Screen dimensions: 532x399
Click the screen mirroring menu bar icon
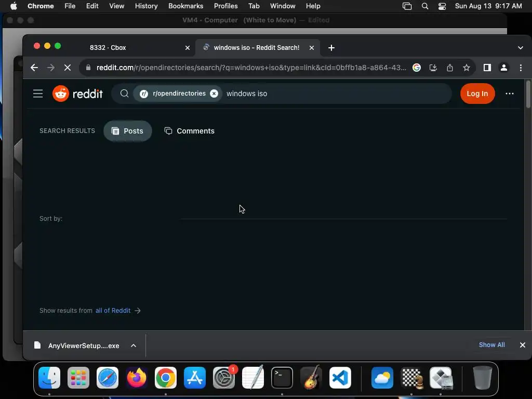click(407, 6)
